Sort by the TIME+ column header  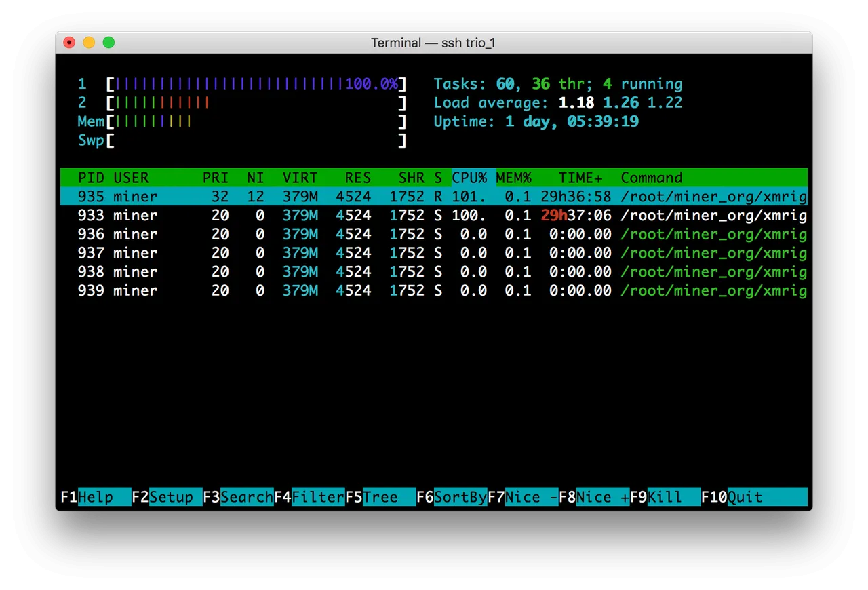580,178
